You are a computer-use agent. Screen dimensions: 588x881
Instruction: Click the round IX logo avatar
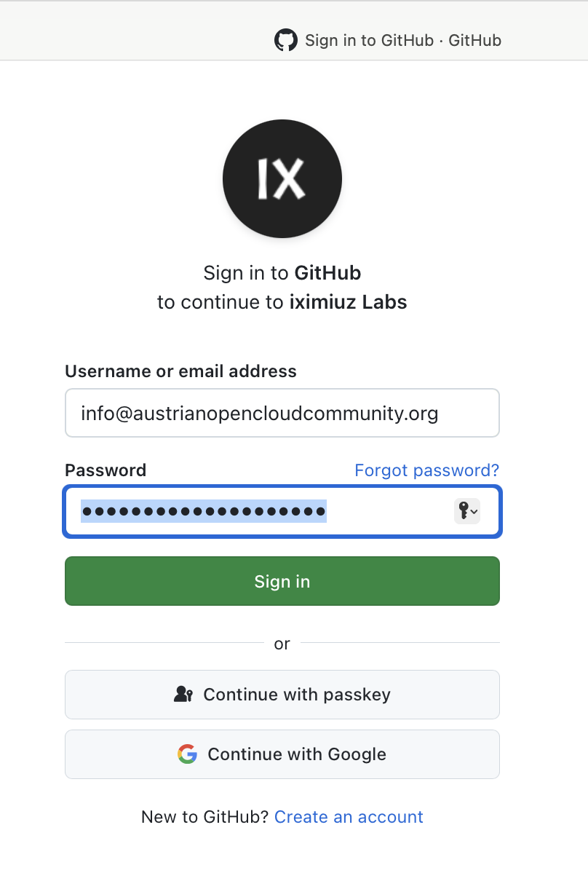point(282,178)
